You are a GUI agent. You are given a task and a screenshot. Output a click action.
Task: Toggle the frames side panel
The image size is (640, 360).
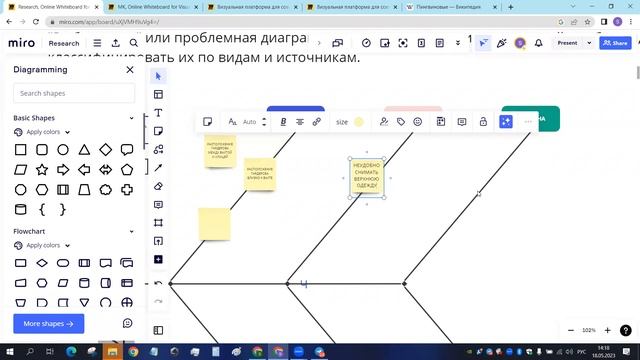pyautogui.click(x=158, y=330)
